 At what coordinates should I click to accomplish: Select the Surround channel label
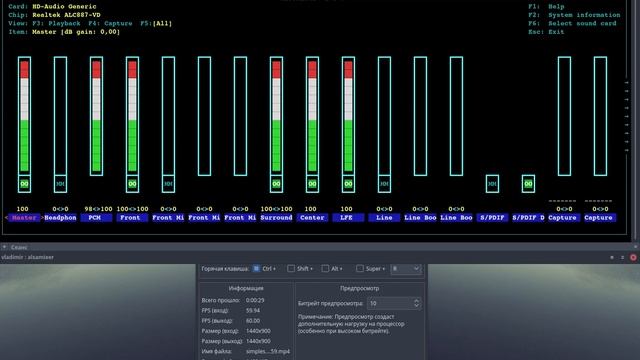pyautogui.click(x=276, y=218)
